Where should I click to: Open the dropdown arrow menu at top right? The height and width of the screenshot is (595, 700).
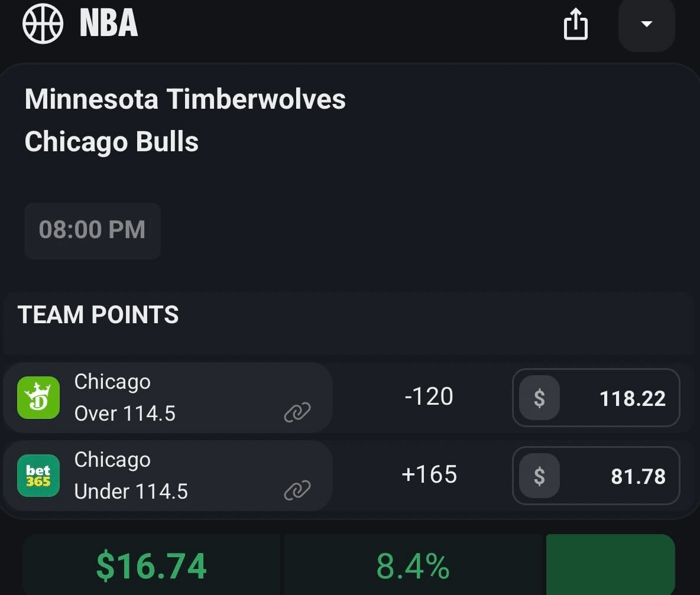(646, 24)
